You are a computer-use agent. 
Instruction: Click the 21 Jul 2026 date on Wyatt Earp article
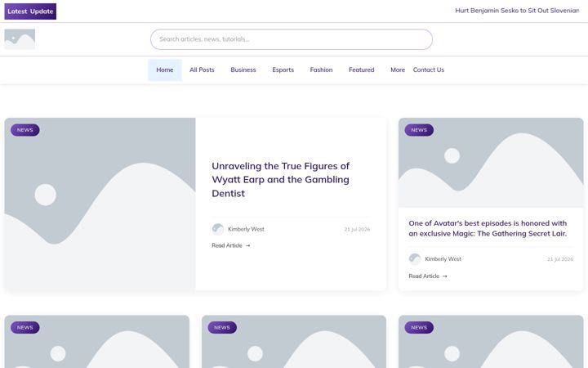(x=357, y=230)
